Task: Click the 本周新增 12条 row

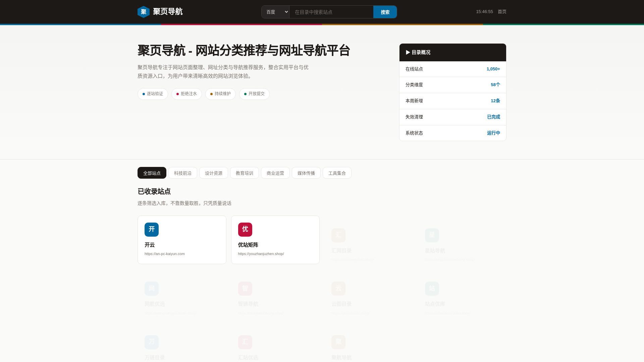Action: click(453, 101)
